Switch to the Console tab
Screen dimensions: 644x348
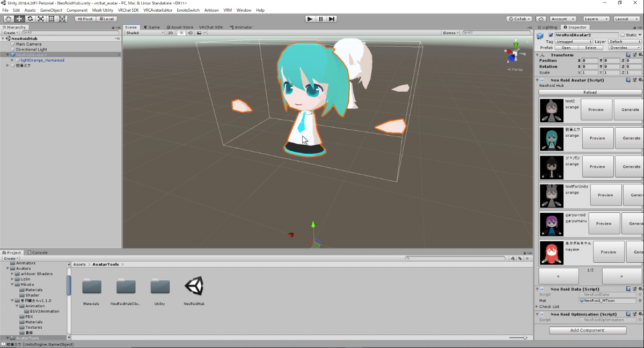coord(38,253)
